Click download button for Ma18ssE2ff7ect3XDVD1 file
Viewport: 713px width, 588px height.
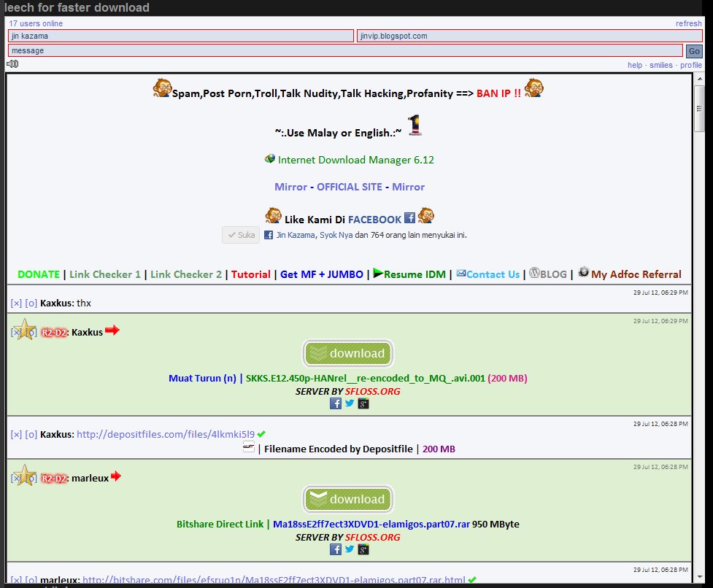point(348,500)
